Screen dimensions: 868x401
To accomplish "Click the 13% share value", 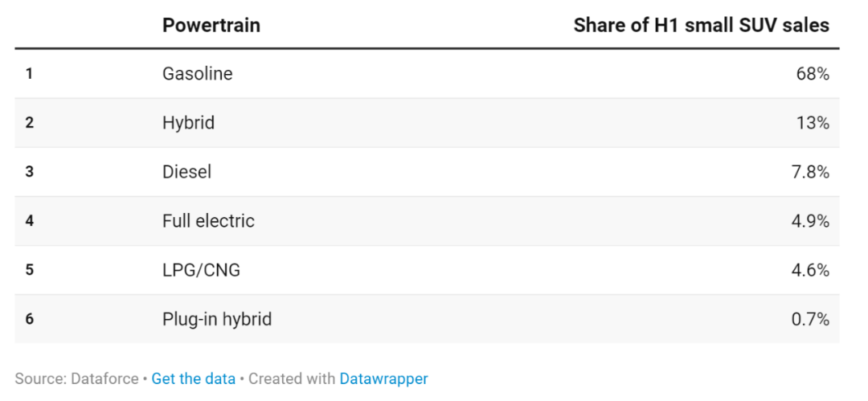I will [813, 123].
